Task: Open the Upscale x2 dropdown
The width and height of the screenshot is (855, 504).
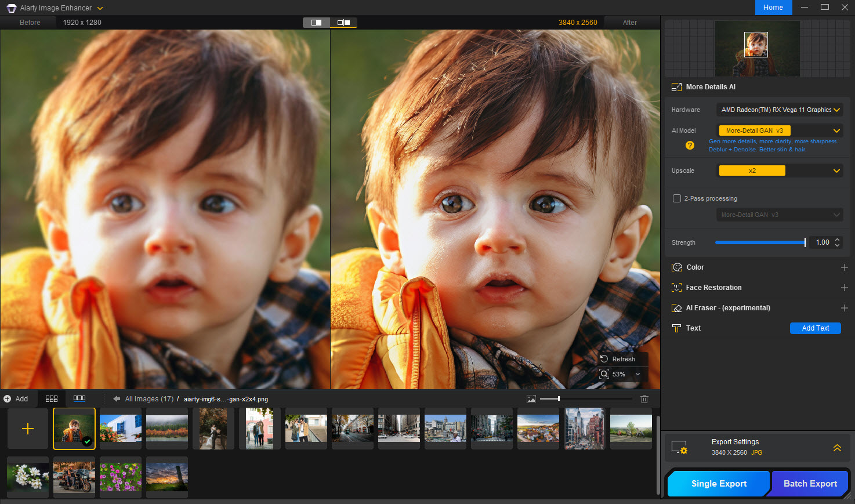Action: tap(836, 171)
